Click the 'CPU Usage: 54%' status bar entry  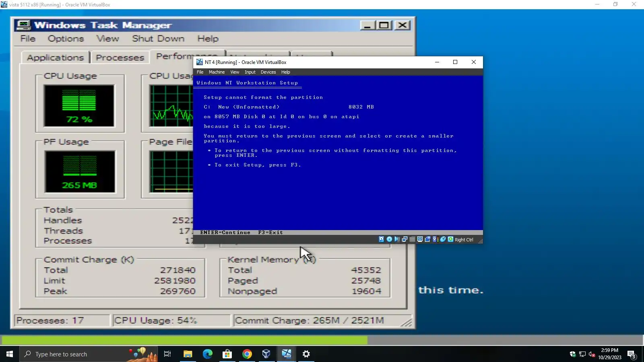coord(171,321)
